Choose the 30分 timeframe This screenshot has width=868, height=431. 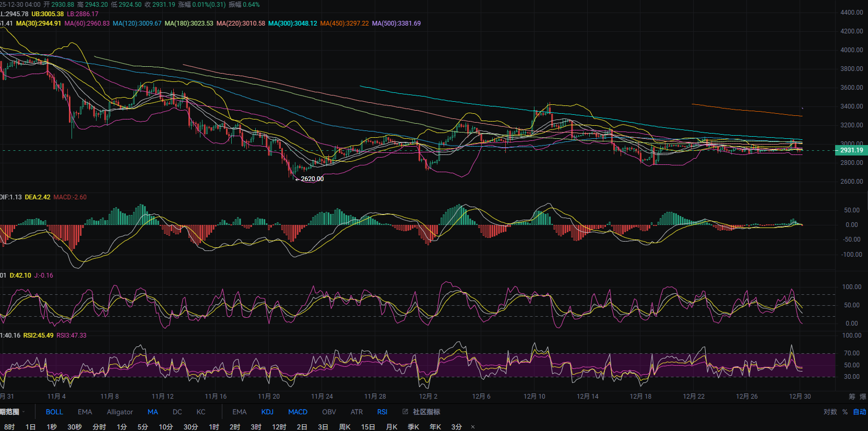[x=191, y=427]
